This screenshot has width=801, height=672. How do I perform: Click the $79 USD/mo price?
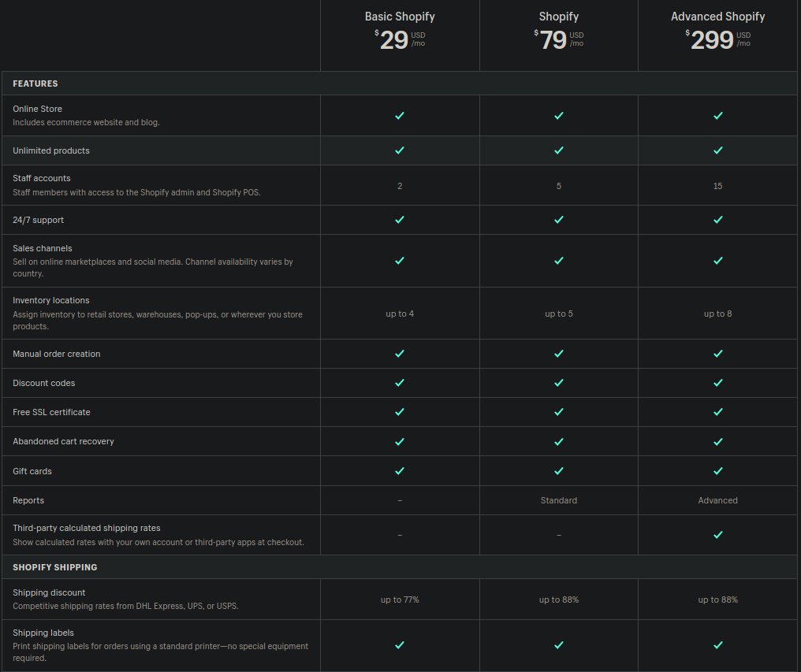559,40
